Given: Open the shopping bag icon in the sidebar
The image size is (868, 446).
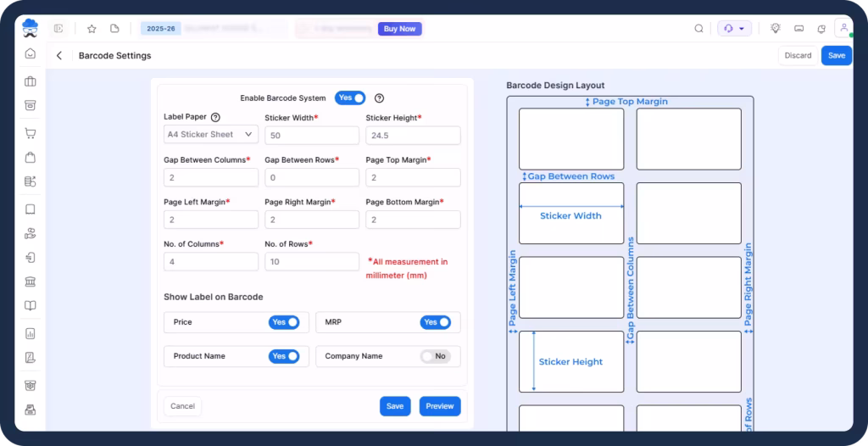Looking at the screenshot, I should pyautogui.click(x=31, y=158).
